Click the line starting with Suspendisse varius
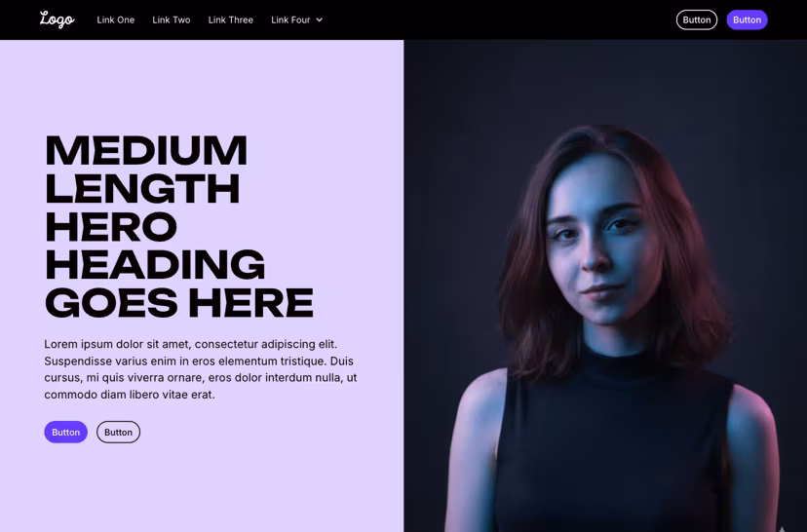The height and width of the screenshot is (532, 807). [x=199, y=361]
